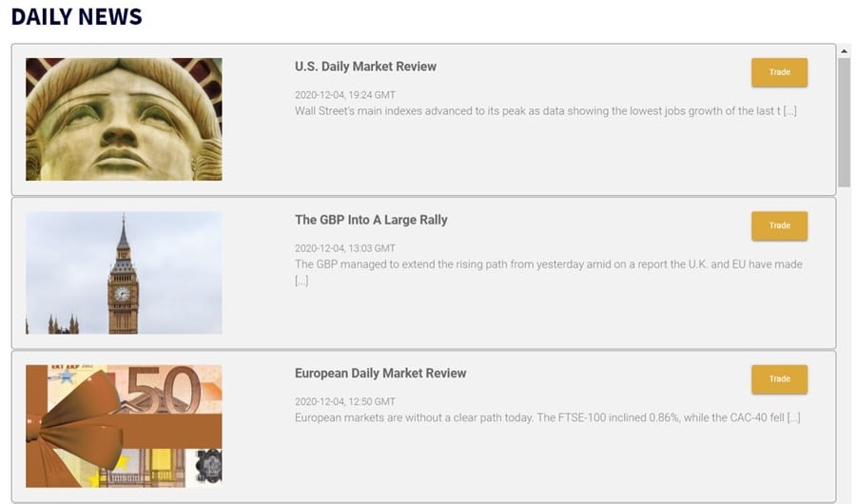Image resolution: width=856 pixels, height=504 pixels.
Task: Expand the GBP article summary via its ellipsis
Action: click(x=302, y=281)
